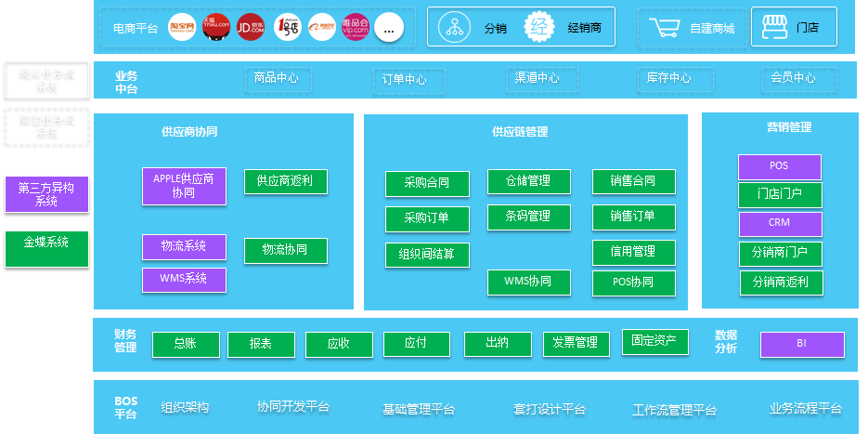Click the ellipsis more-platforms icon
The width and height of the screenshot is (868, 434).
point(389,29)
